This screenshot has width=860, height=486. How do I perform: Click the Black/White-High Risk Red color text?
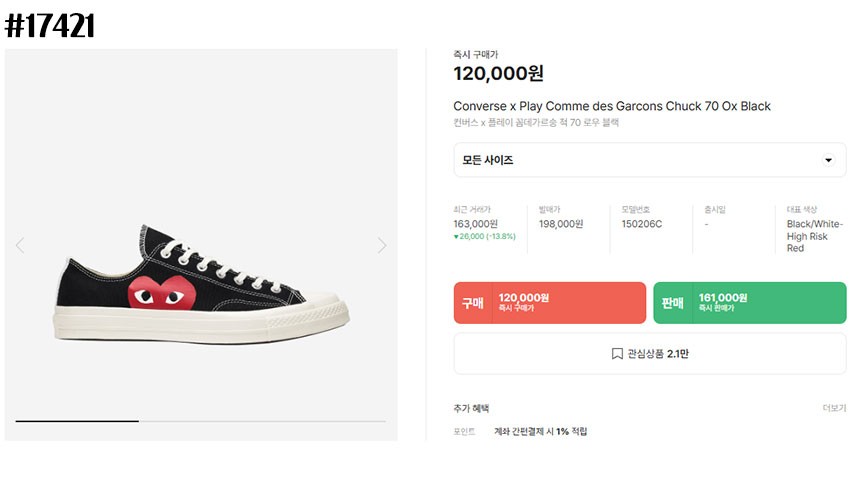point(814,236)
